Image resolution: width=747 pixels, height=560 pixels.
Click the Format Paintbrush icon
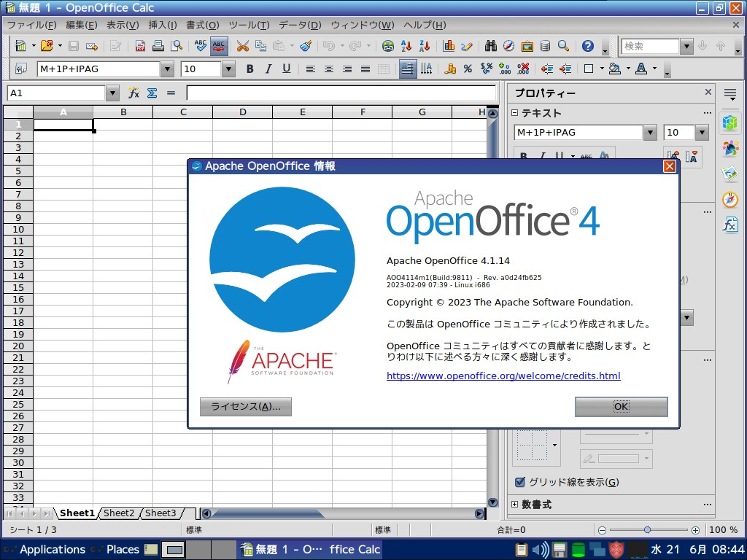[306, 46]
